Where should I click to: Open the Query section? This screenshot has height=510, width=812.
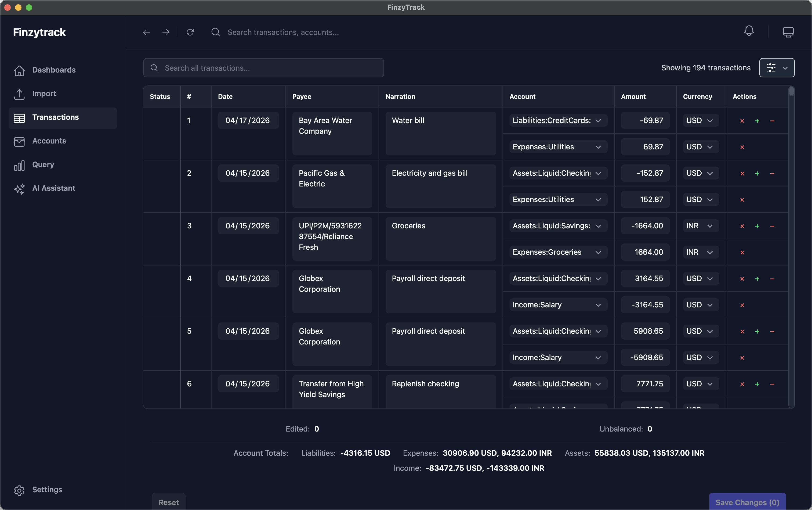63,165
